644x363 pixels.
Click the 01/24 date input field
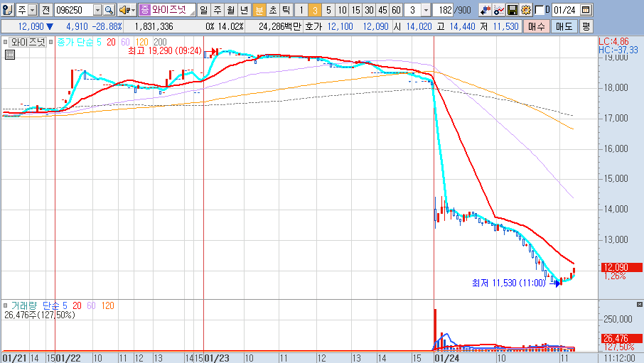(564, 10)
